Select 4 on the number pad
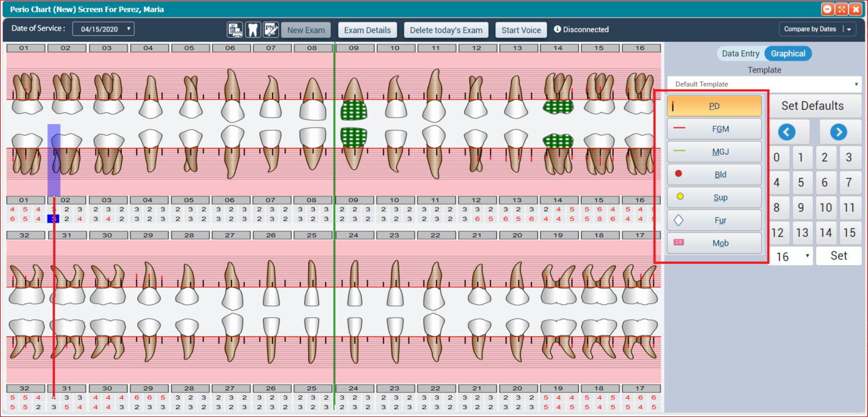The image size is (868, 417). pyautogui.click(x=776, y=183)
